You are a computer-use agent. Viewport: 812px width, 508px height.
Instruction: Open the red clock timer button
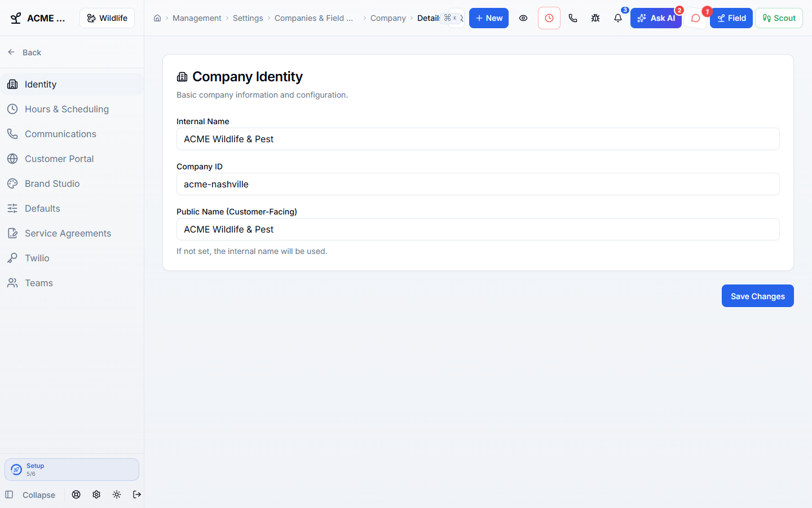tap(549, 18)
